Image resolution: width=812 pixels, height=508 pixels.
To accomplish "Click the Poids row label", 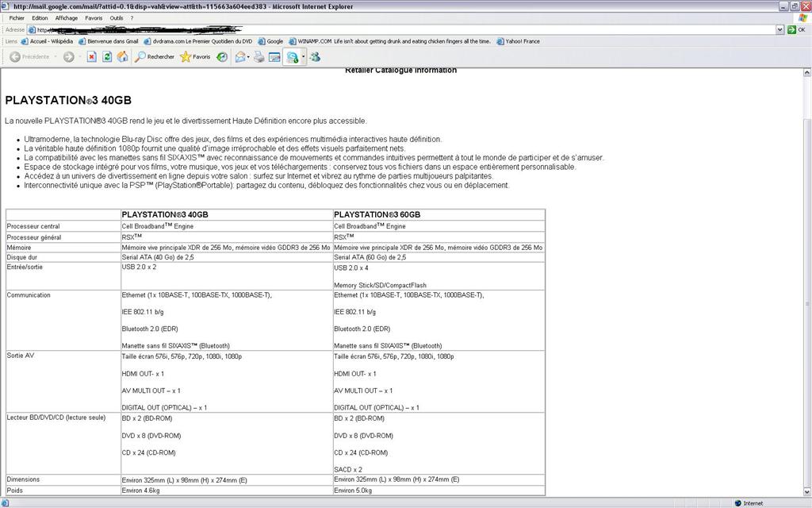I will [14, 491].
